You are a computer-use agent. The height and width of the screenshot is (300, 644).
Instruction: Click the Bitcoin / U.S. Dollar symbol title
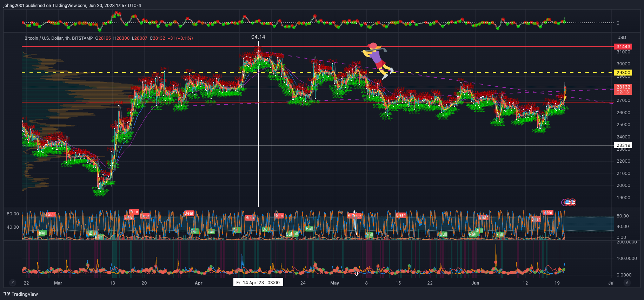pyautogui.click(x=59, y=38)
